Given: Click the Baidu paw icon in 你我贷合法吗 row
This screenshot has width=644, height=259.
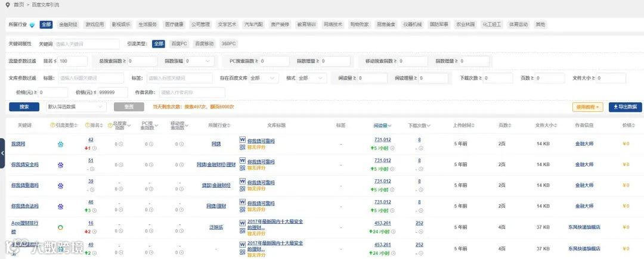Looking at the screenshot, I should click(x=60, y=207).
